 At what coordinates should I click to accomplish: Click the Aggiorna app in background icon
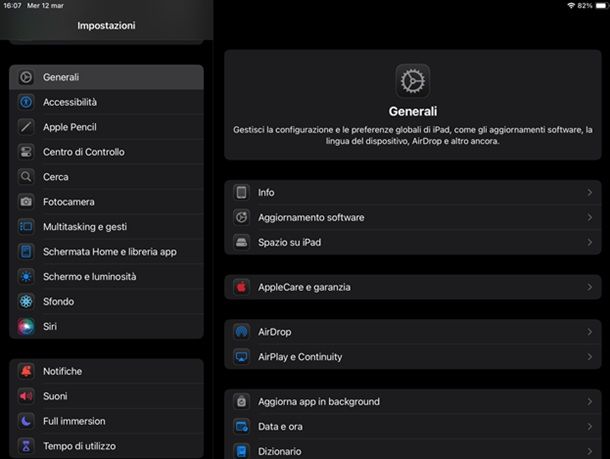coord(242,402)
